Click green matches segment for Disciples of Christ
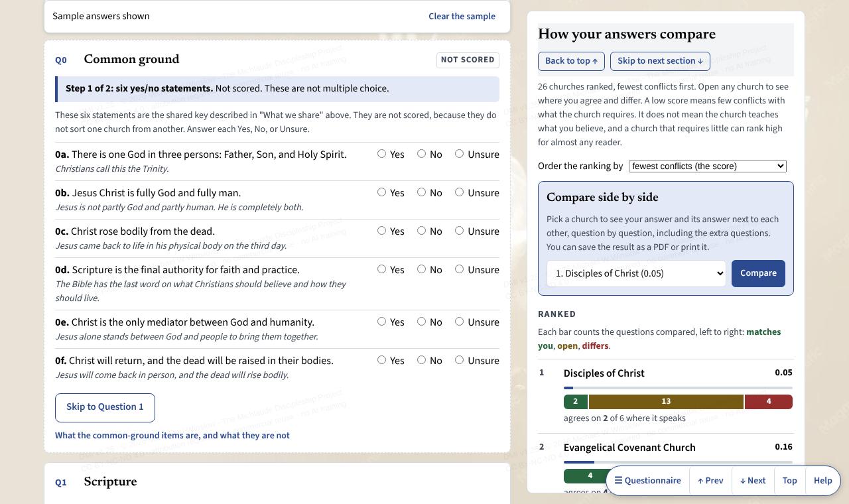Screen dimensions: 849x504 point(575,401)
